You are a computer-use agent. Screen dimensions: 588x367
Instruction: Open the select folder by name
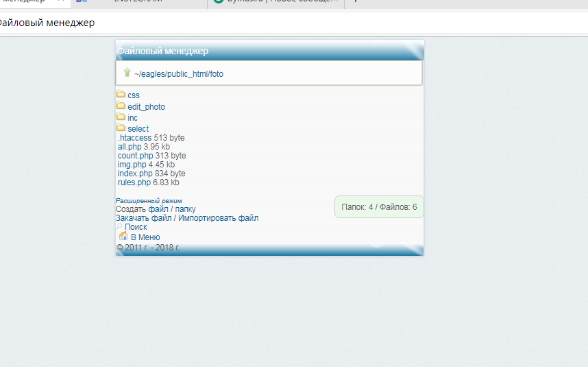click(138, 129)
